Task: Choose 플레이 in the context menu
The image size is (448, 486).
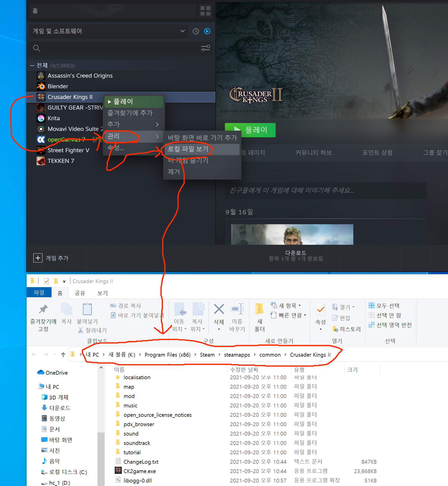Action: tap(134, 101)
